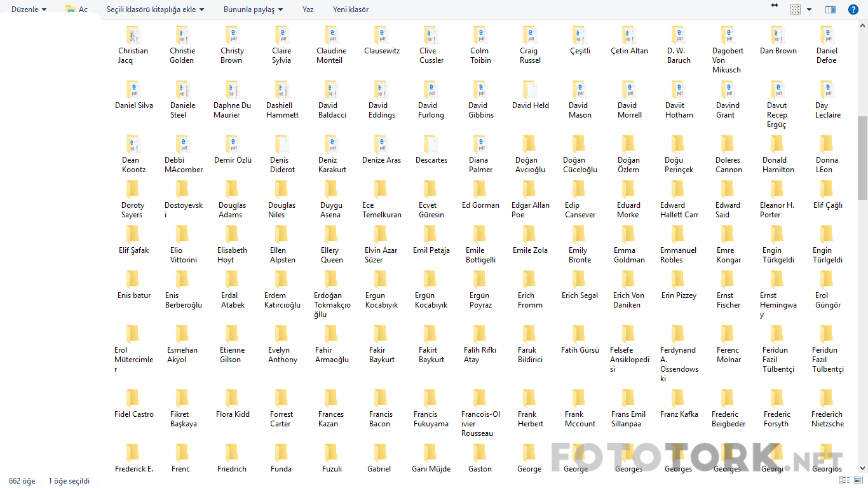Select the Fidel Castro folder
The image size is (868, 488).
coord(133,404)
